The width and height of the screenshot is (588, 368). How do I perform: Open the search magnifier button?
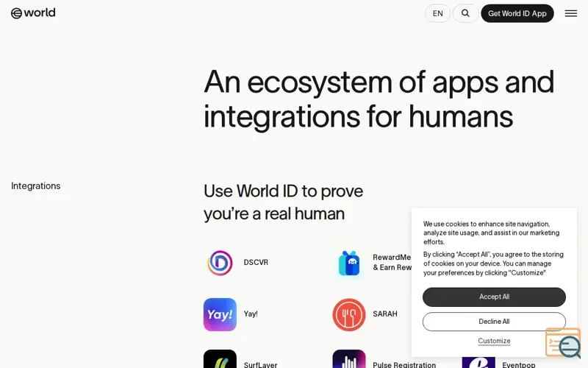[465, 13]
